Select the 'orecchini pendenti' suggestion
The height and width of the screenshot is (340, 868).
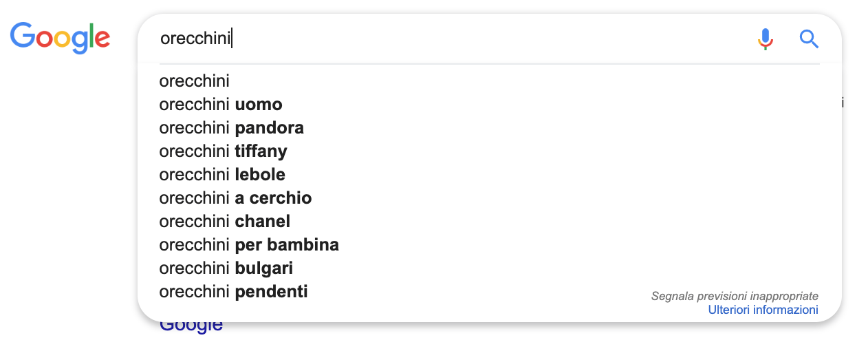coord(233,292)
